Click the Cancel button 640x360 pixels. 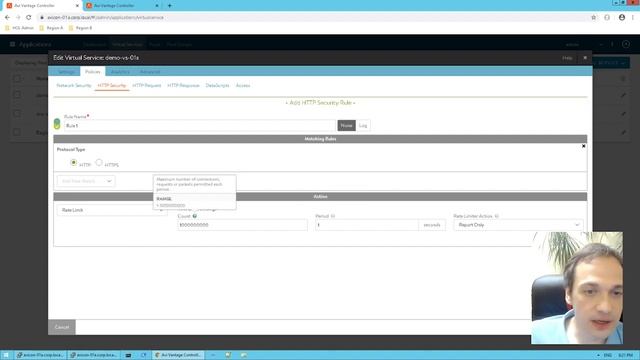[x=62, y=327]
